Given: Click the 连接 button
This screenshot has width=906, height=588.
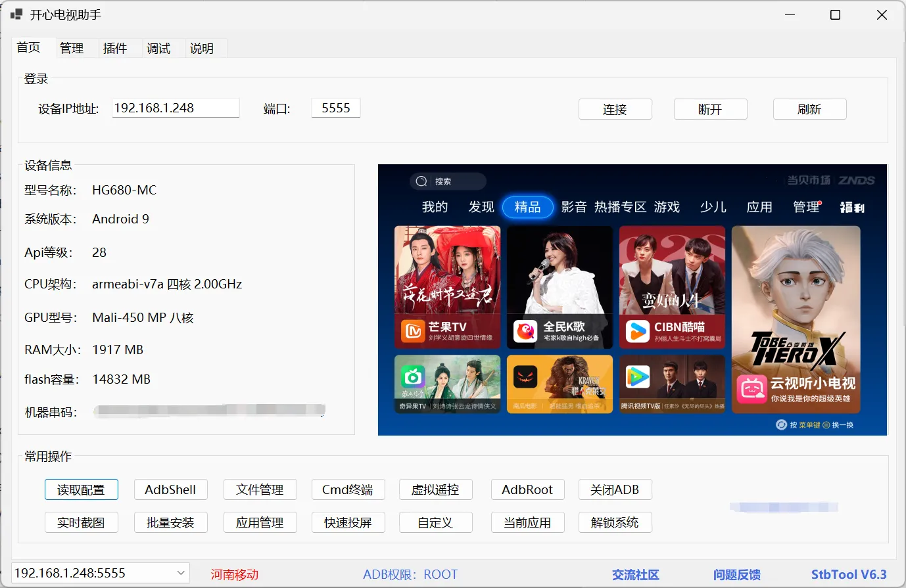Looking at the screenshot, I should pos(615,109).
